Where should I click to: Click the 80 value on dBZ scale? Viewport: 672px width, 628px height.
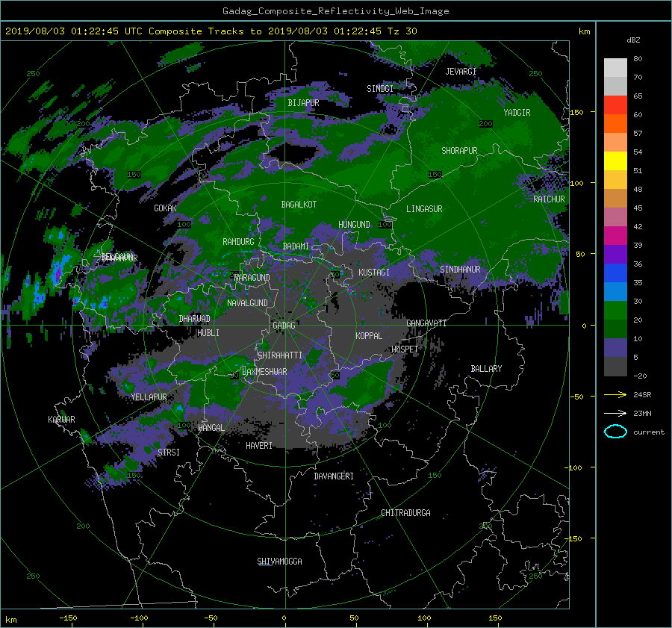tap(638, 58)
